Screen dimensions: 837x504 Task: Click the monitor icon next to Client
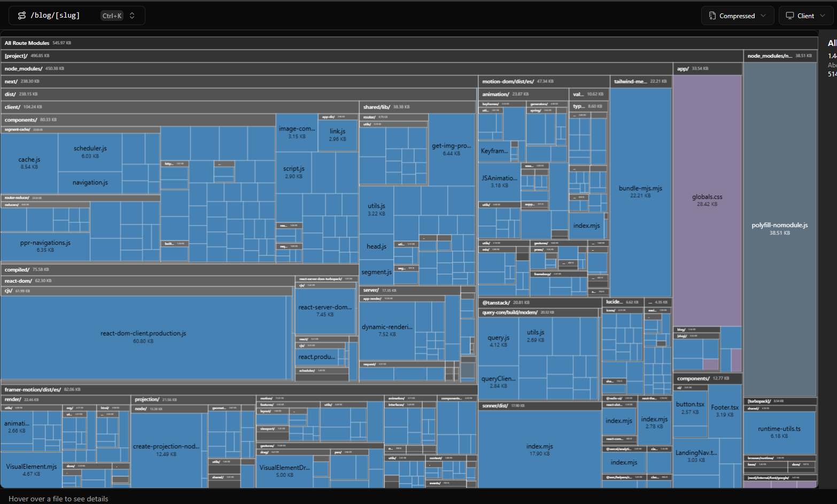789,15
